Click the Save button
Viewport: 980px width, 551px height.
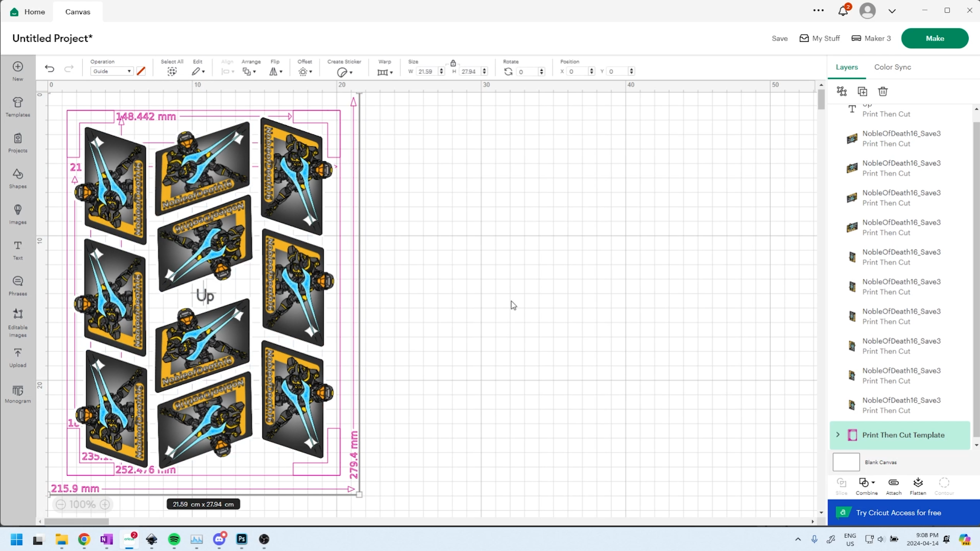[x=779, y=38]
